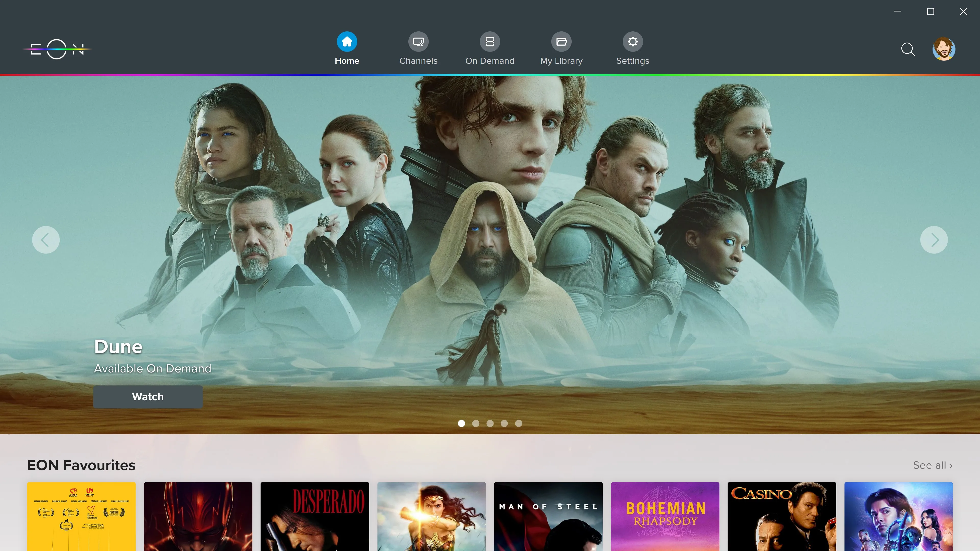Select the second carousel dot
This screenshot has height=551, width=980.
475,423
